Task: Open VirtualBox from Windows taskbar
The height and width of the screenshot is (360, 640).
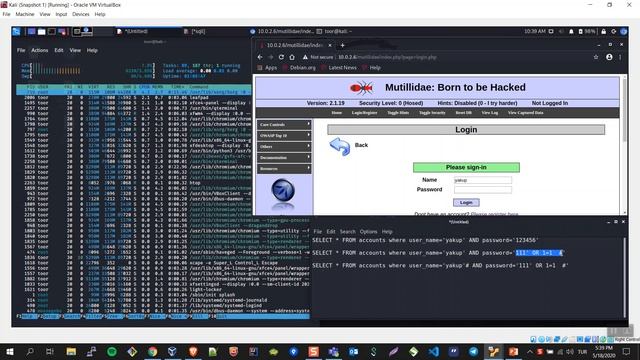Action: pyautogui.click(x=172, y=351)
